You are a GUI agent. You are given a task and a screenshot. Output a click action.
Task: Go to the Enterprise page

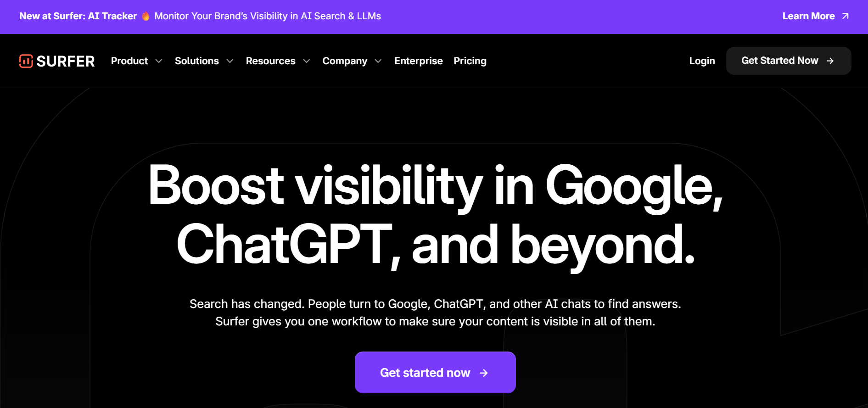pos(419,61)
